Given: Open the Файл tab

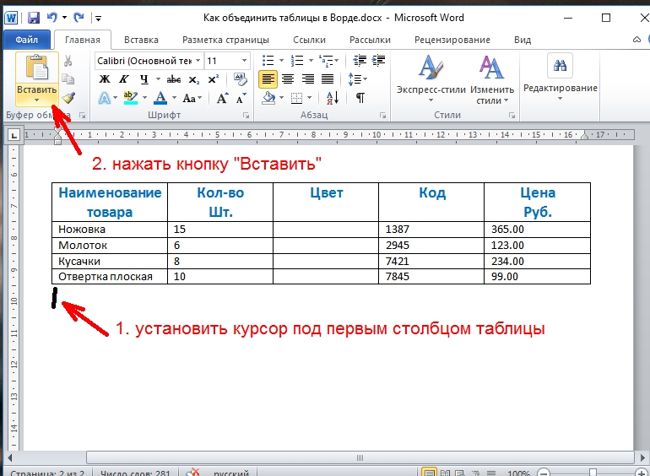Looking at the screenshot, I should 27,40.
